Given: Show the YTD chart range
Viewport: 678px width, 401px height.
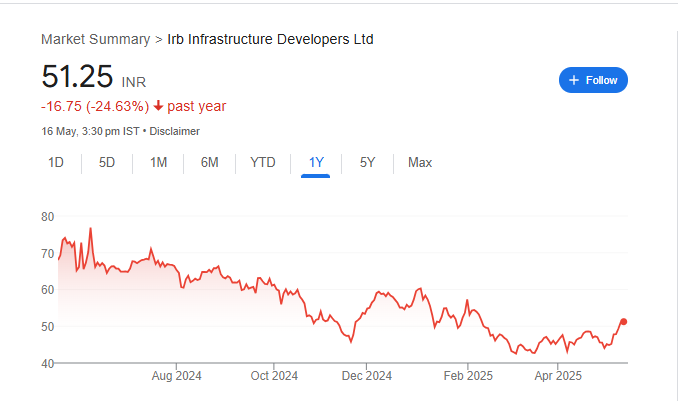Looking at the screenshot, I should click(x=262, y=163).
